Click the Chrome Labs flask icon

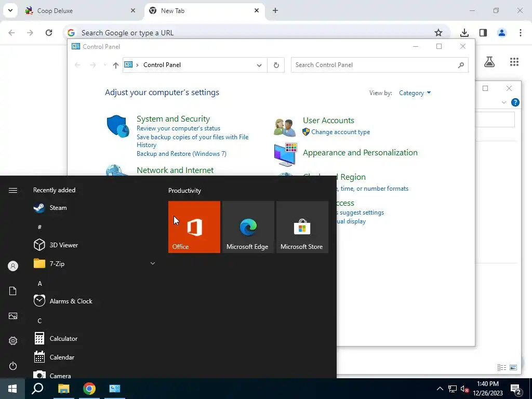[489, 62]
